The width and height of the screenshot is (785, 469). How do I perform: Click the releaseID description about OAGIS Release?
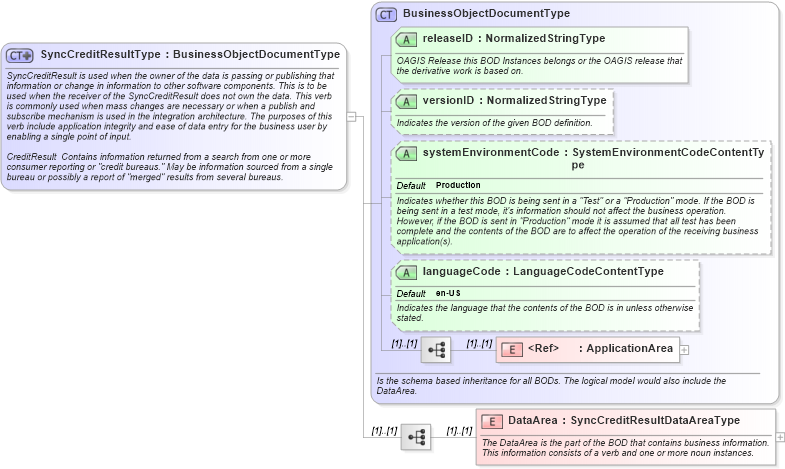[539, 66]
